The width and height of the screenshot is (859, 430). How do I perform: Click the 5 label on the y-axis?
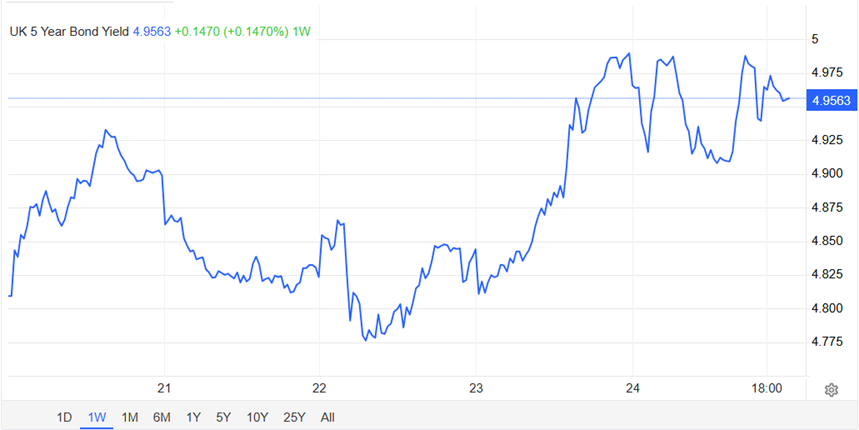point(815,39)
